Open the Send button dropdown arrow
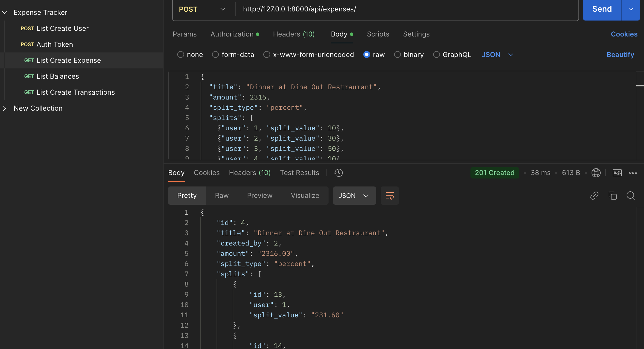Viewport: 644px width, 349px height. coord(631,9)
